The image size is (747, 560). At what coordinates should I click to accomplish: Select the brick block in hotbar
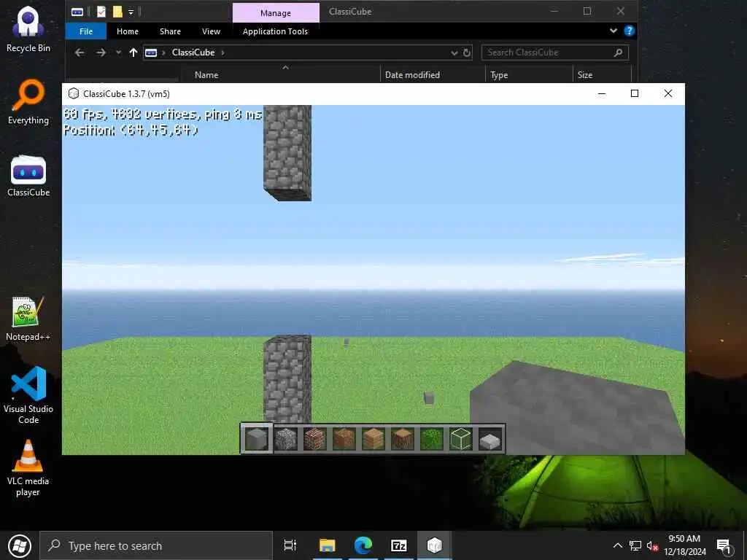point(315,438)
